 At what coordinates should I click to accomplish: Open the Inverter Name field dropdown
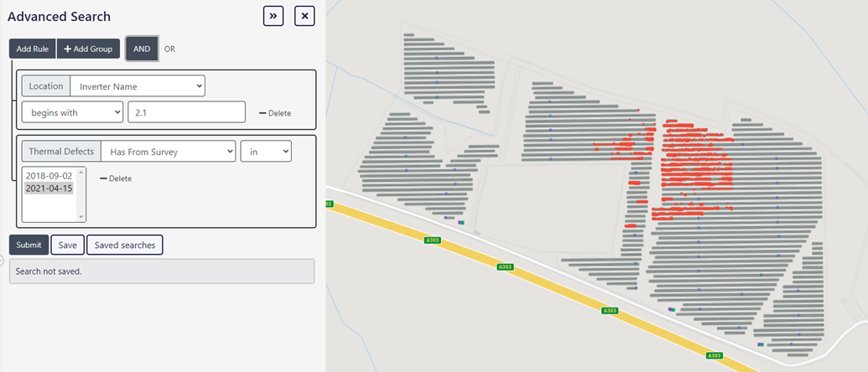[138, 86]
